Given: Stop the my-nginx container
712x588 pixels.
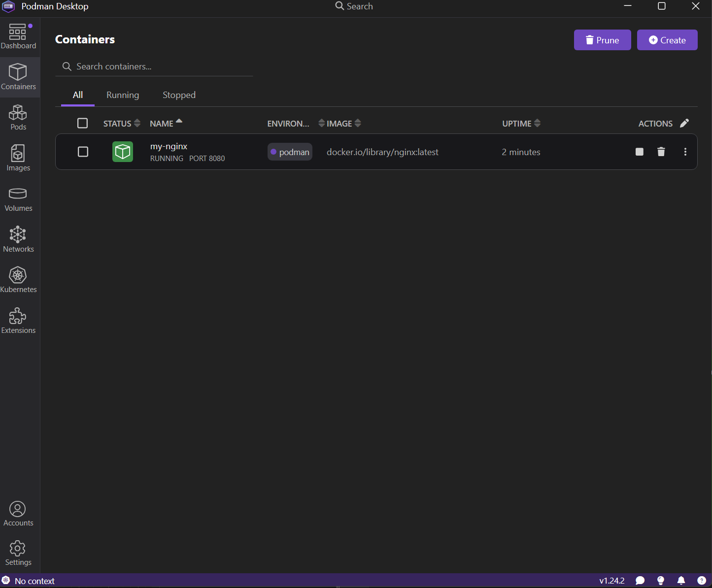Looking at the screenshot, I should [639, 152].
